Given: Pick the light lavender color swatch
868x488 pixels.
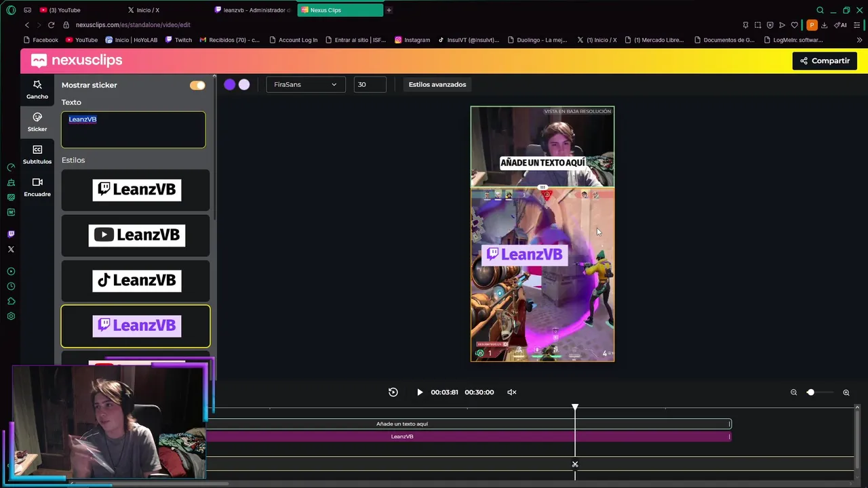Looking at the screenshot, I should (244, 85).
